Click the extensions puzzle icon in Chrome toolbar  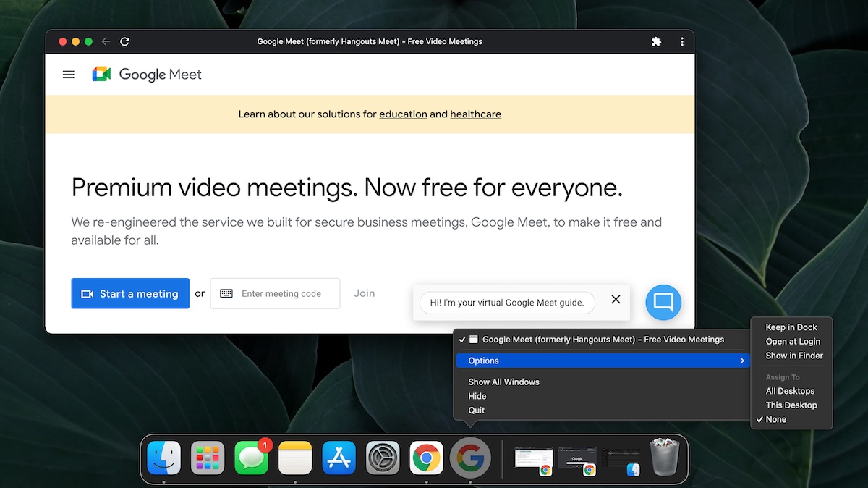[656, 41]
